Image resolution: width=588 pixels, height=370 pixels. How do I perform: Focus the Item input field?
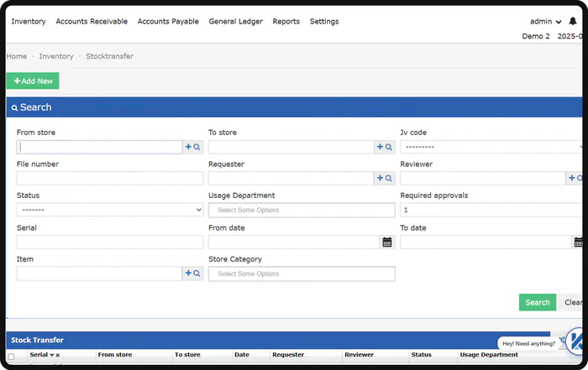[99, 274]
